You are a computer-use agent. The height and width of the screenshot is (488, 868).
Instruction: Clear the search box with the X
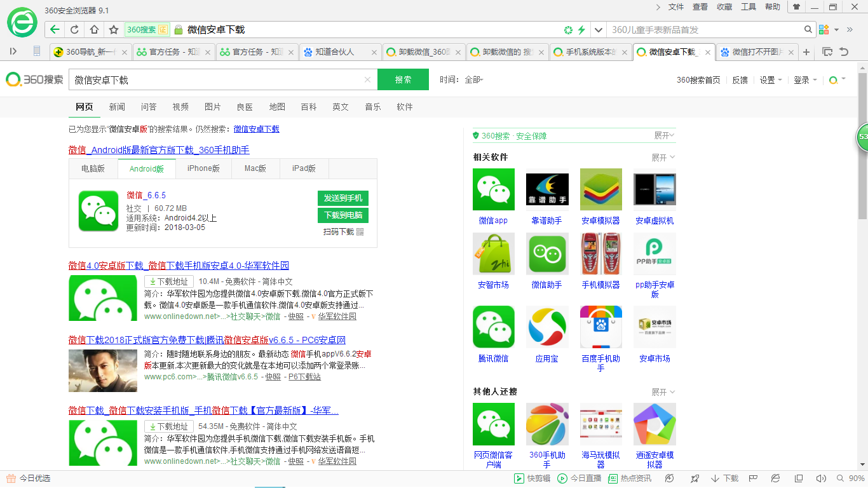(367, 79)
